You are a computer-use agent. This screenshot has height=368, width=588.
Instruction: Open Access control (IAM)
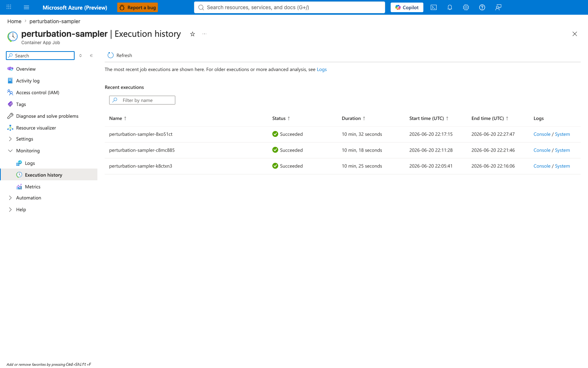click(37, 92)
